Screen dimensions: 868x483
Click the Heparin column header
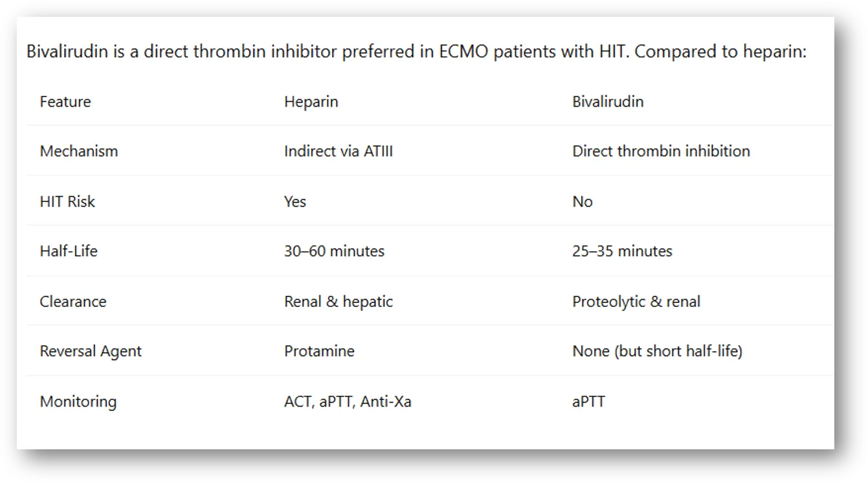pos(311,102)
